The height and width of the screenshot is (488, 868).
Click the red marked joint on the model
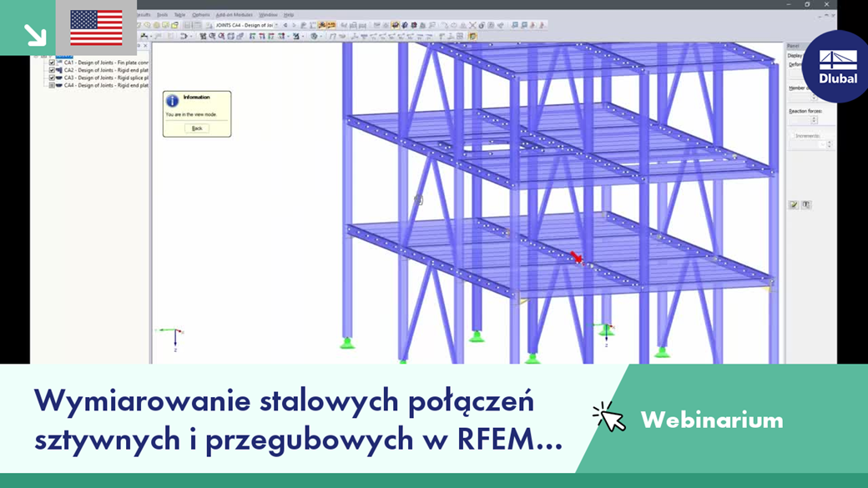click(x=577, y=258)
